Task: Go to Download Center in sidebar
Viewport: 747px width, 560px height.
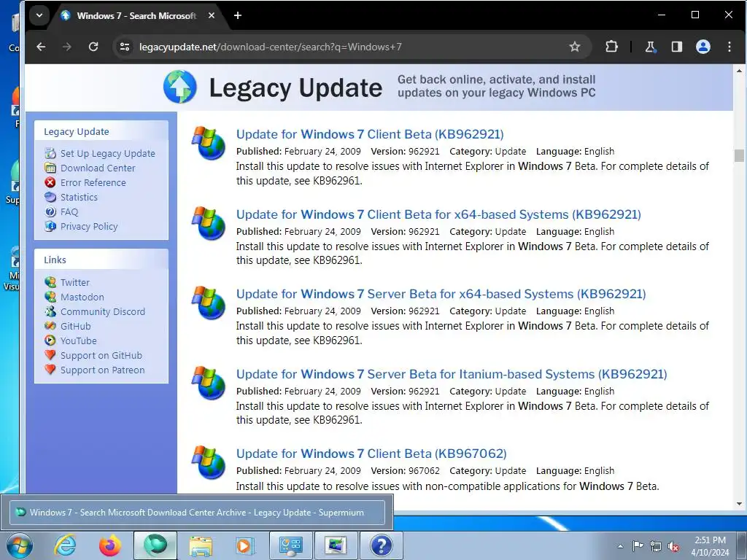Action: pyautogui.click(x=98, y=168)
